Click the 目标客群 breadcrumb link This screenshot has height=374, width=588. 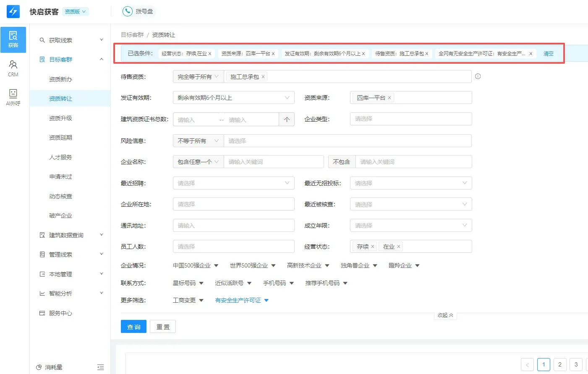click(x=132, y=35)
